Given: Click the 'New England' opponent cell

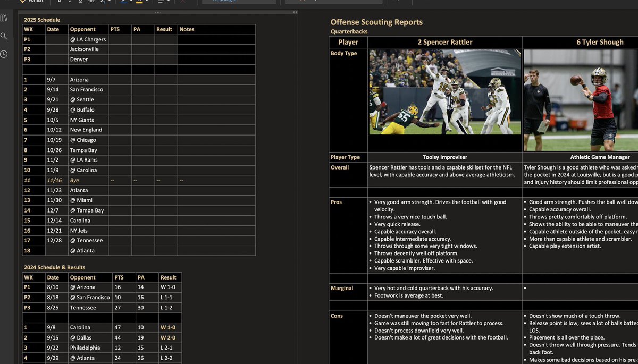Looking at the screenshot, I should [86, 130].
